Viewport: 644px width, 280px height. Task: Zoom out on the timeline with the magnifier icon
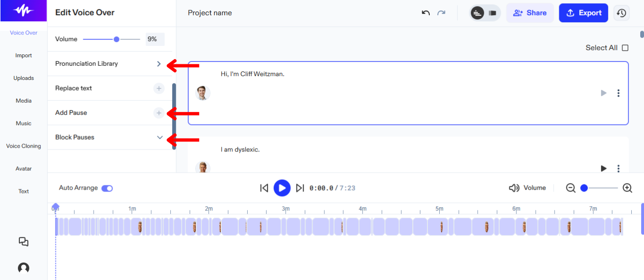[571, 188]
